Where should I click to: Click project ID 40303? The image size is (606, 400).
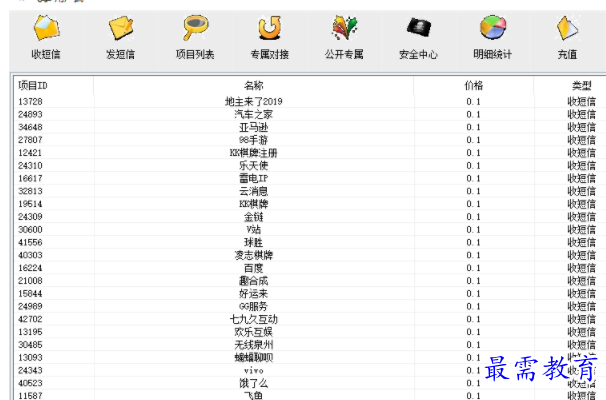30,255
